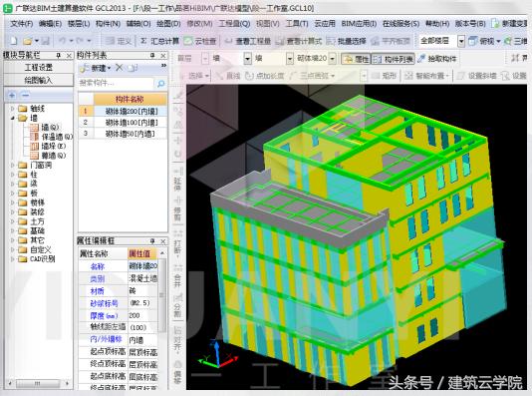Pin the 模块导航栏 panel
This screenshot has height=396, width=532.
59,55
